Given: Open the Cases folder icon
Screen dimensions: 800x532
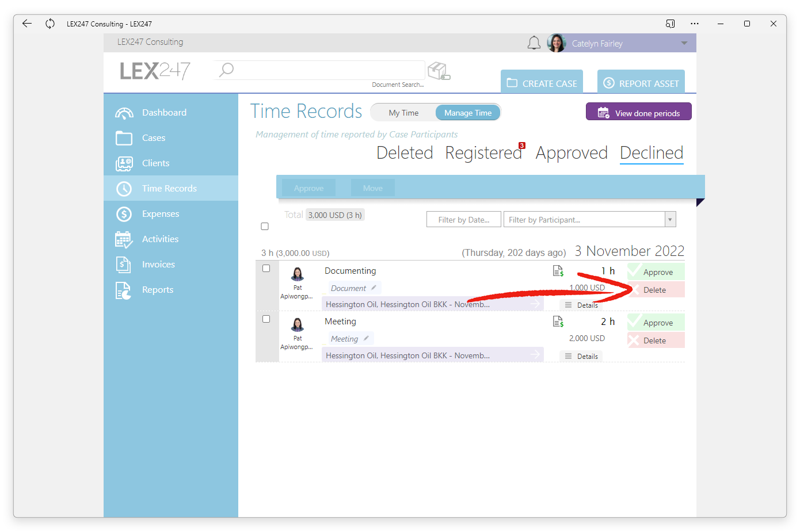Looking at the screenshot, I should pos(124,138).
